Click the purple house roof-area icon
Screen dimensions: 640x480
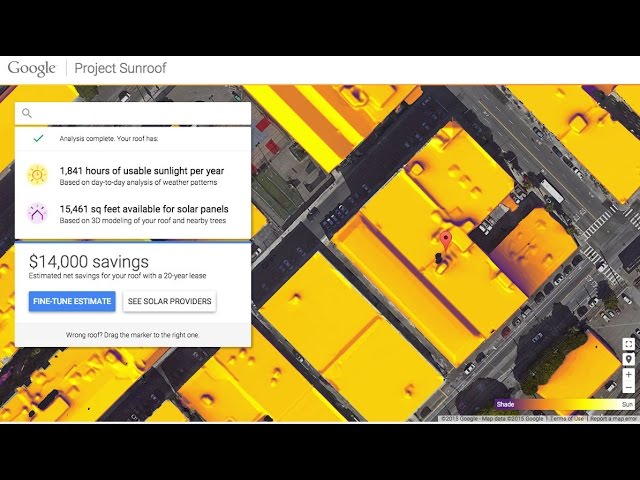coord(38,213)
